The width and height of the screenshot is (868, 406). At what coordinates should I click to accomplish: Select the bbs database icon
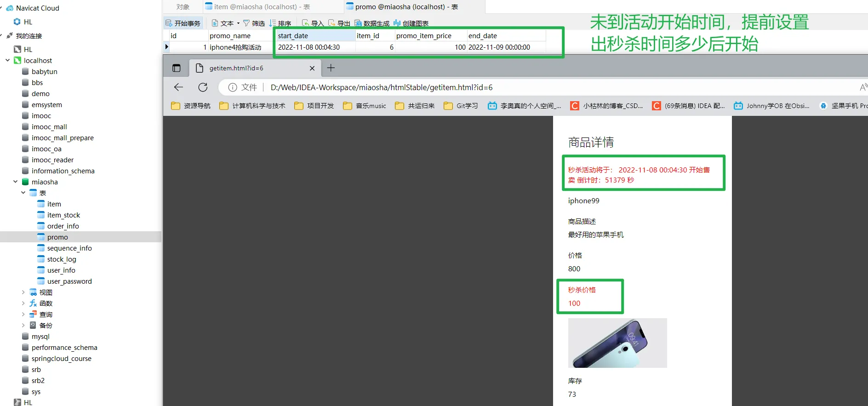pos(25,83)
